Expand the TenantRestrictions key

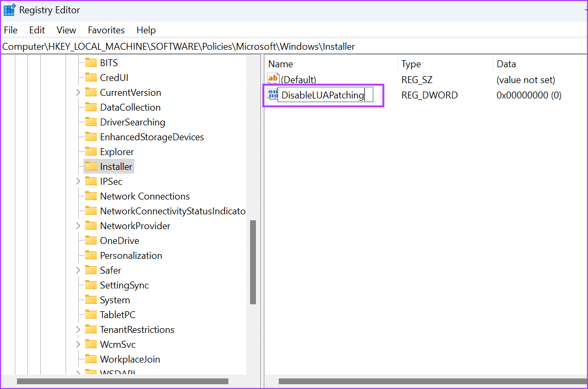tap(78, 329)
